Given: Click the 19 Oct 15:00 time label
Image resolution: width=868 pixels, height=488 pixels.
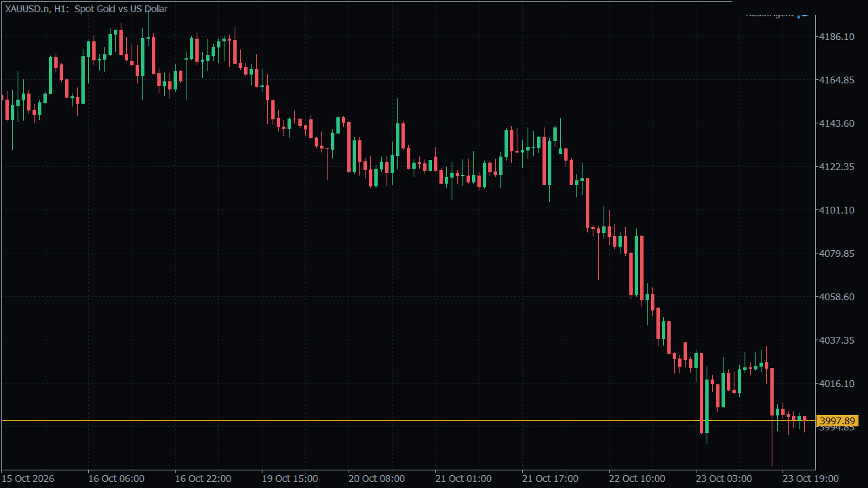Looking at the screenshot, I should 290,479.
